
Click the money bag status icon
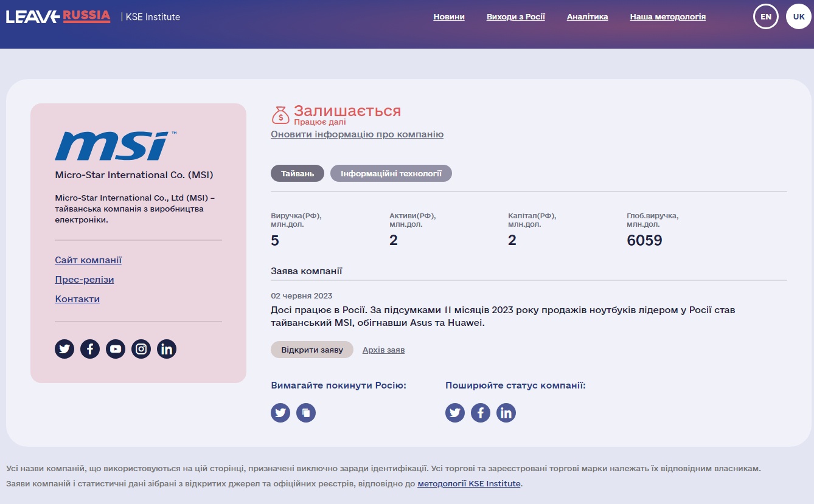click(x=280, y=114)
